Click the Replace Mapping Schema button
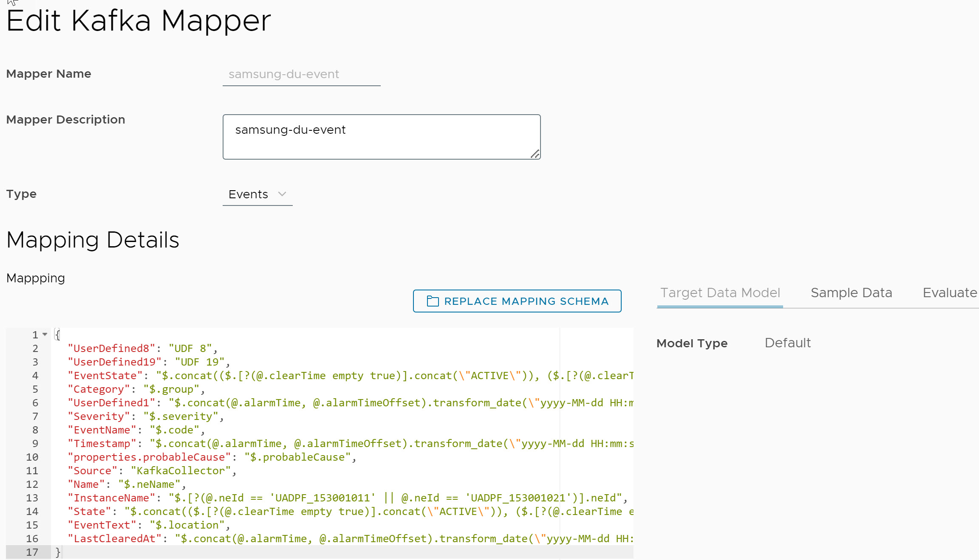This screenshot has width=979, height=560. (x=517, y=301)
